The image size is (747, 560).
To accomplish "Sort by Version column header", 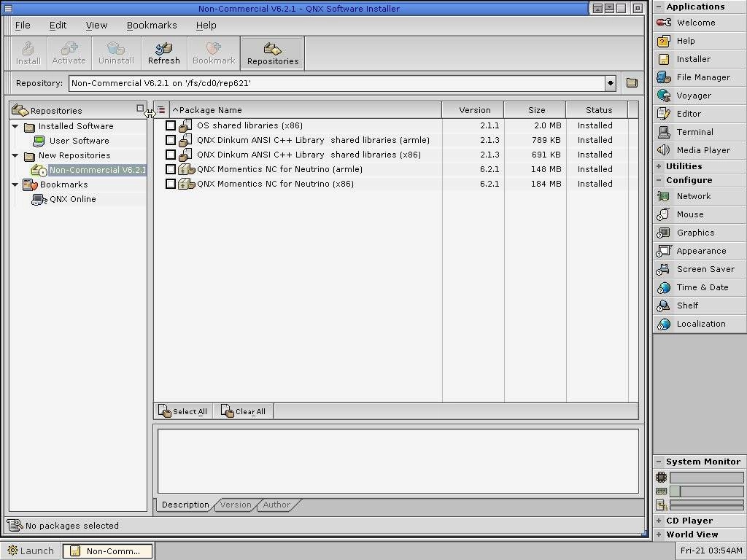I will (473, 110).
